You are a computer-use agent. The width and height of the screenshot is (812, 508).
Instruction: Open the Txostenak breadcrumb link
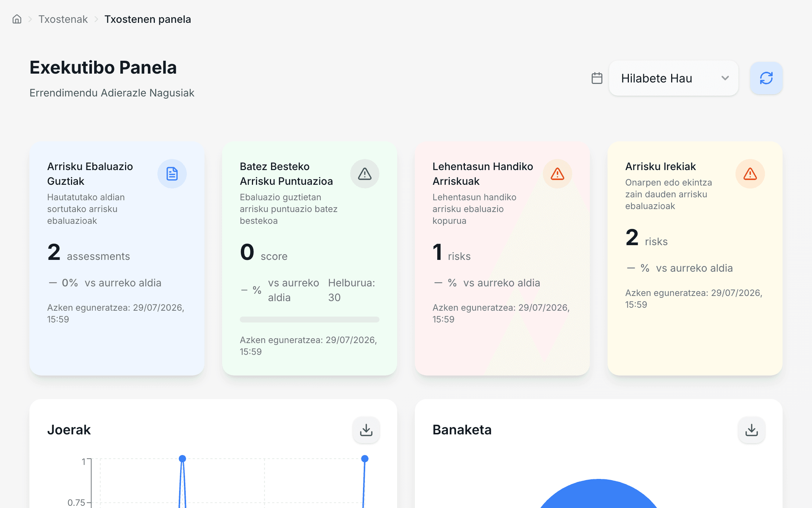63,19
